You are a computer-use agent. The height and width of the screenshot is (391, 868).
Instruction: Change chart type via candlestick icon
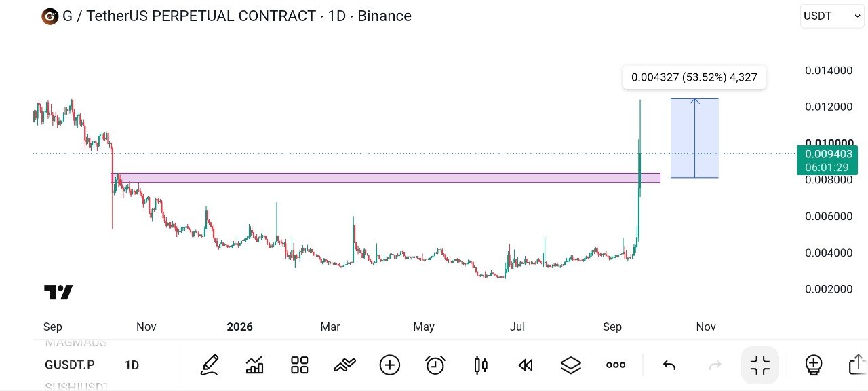pos(480,365)
